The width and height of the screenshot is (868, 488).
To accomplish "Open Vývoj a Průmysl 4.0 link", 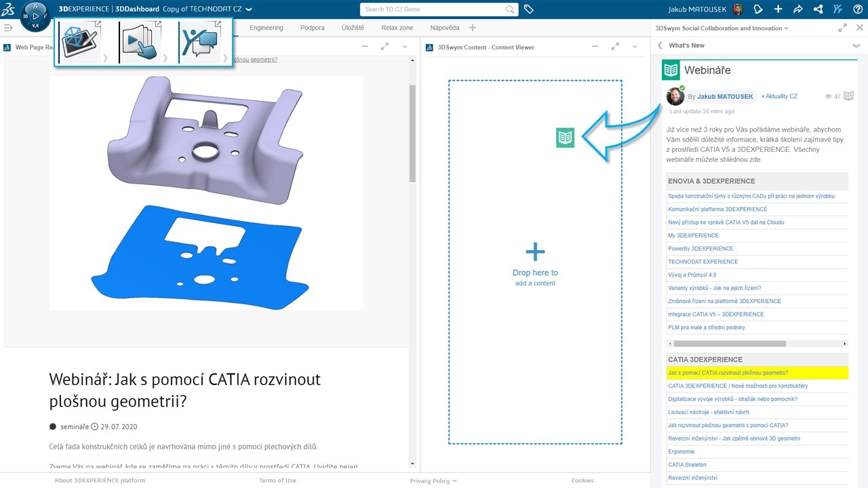I will coord(692,275).
